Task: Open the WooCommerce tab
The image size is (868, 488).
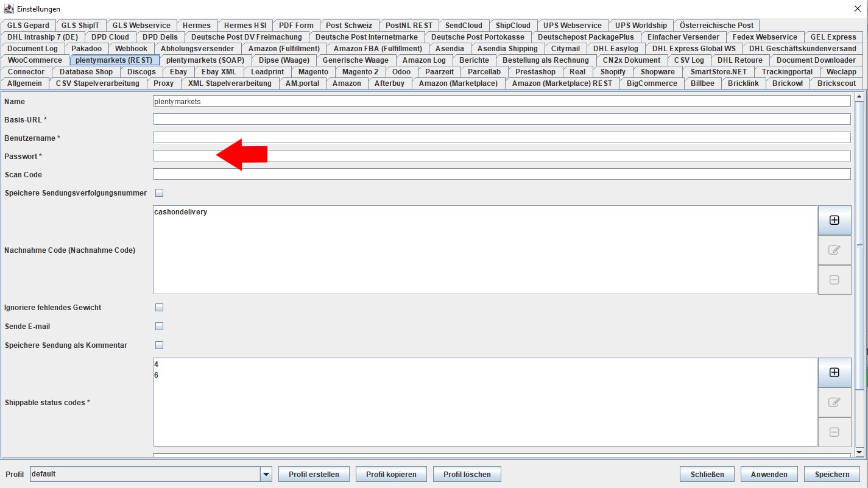Action: [35, 60]
